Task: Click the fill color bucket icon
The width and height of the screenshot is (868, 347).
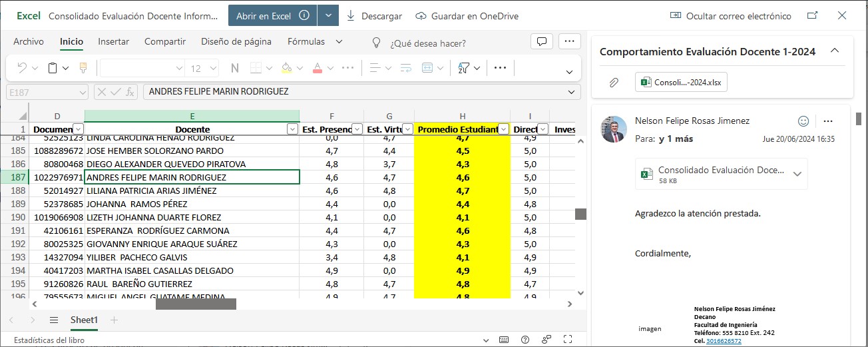Action: tap(286, 68)
